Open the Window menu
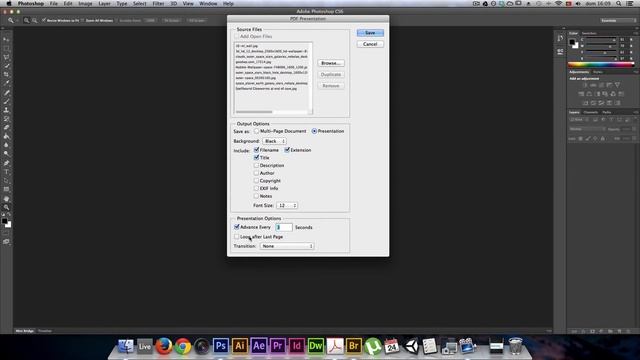 [208, 4]
